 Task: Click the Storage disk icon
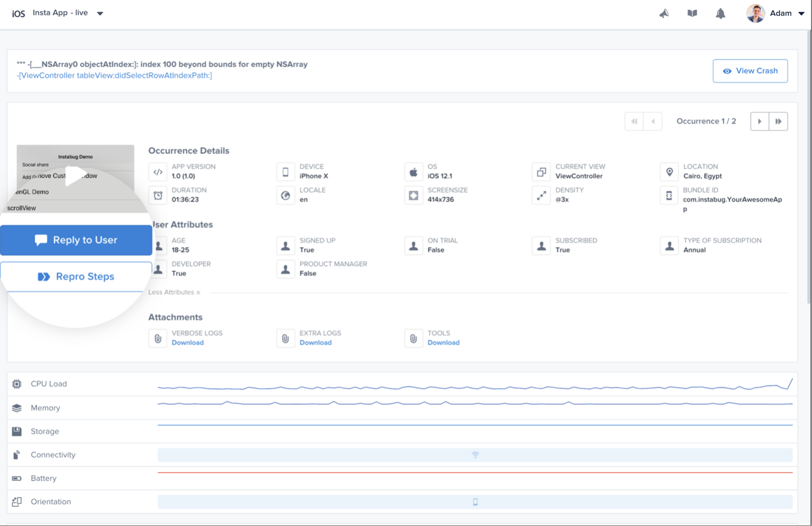17,431
